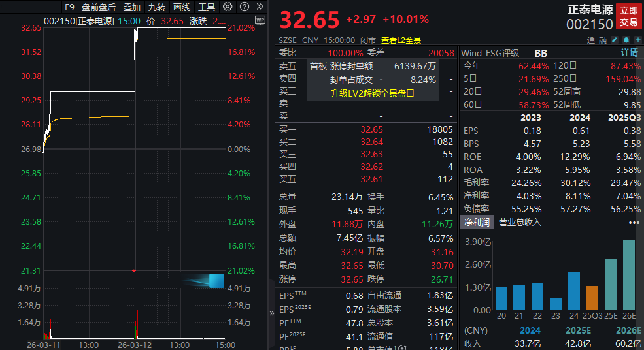
Task: Click the red 立即交易 button
Action: click(628, 16)
